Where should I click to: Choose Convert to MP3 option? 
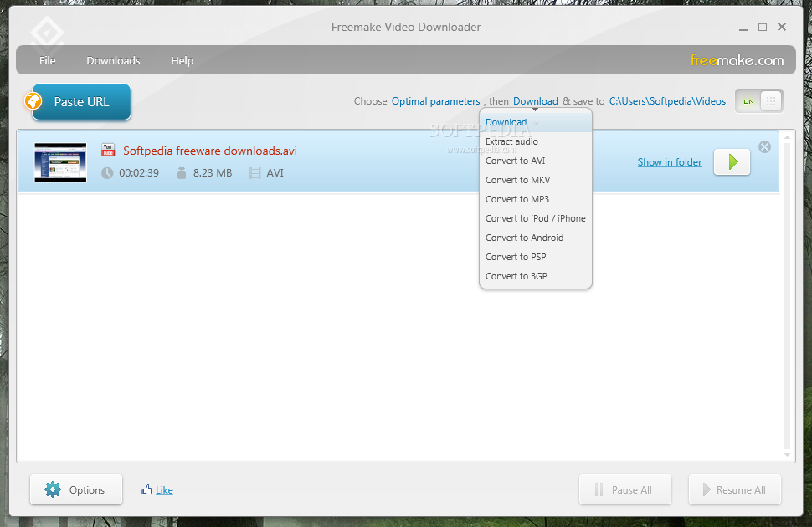point(536,199)
